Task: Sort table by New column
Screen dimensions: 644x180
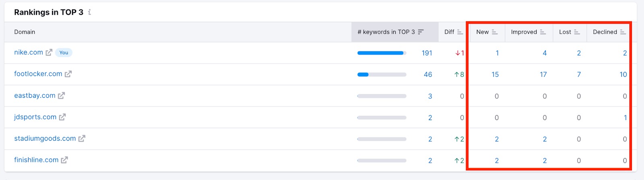Action: [x=495, y=32]
